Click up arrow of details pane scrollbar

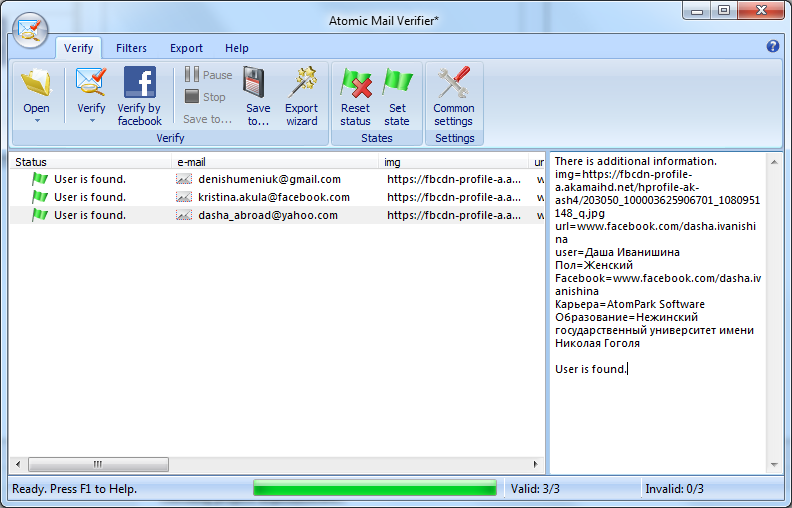[x=774, y=162]
